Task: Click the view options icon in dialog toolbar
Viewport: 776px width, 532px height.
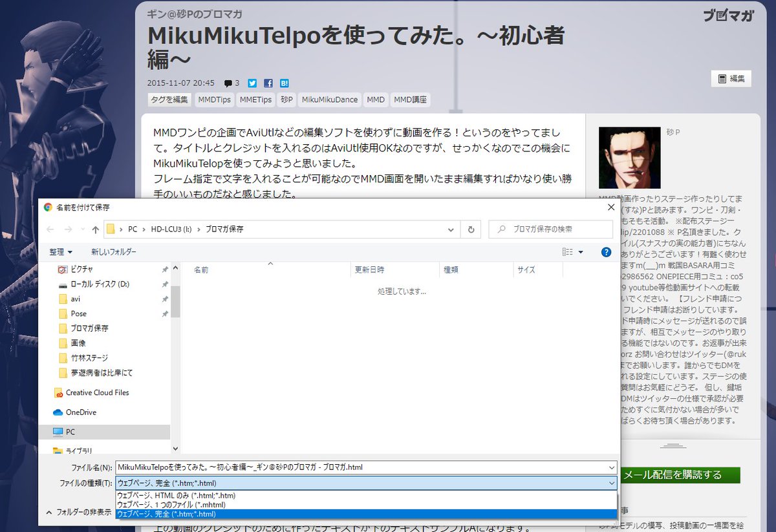Action: pyautogui.click(x=568, y=252)
